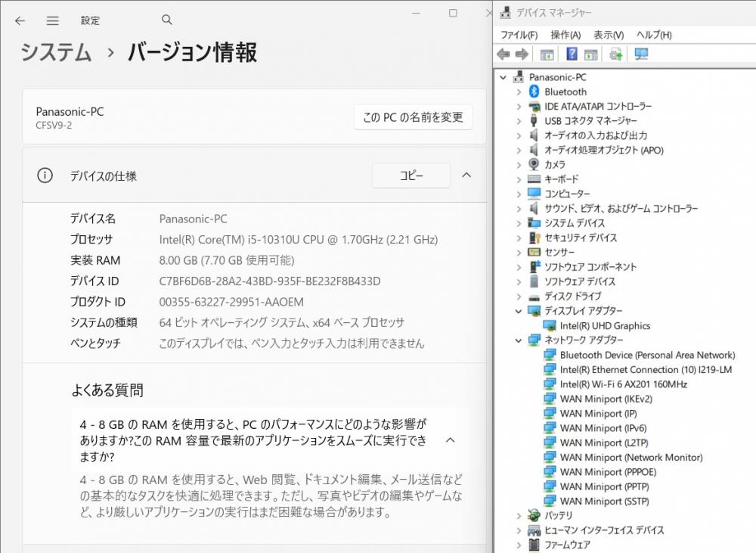This screenshot has height=553, width=756.
Task: Click the よくある質問 heading
Action: point(107,390)
